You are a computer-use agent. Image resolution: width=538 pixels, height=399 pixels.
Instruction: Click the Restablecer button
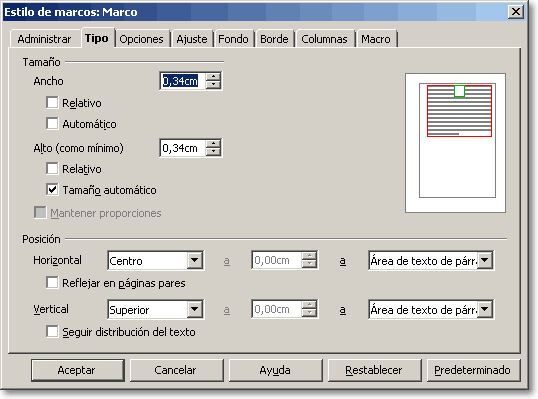[375, 370]
